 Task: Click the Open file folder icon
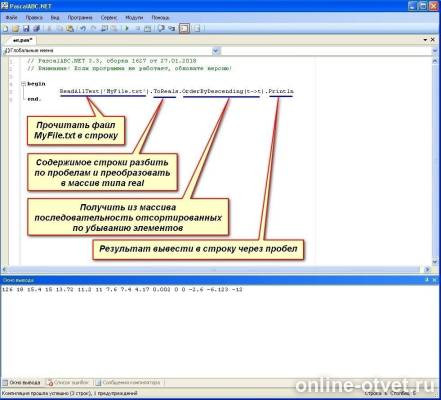click(x=15, y=29)
